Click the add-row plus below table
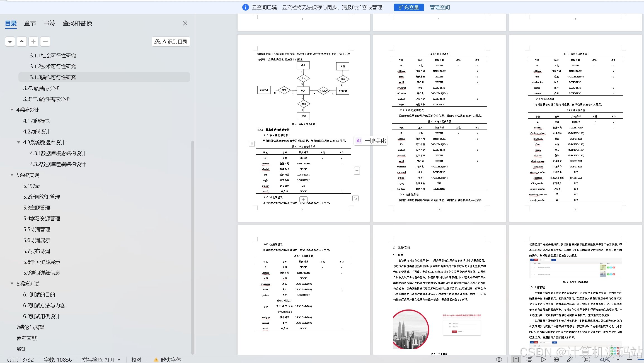Image resolution: width=644 pixels, height=363 pixels. (303, 199)
